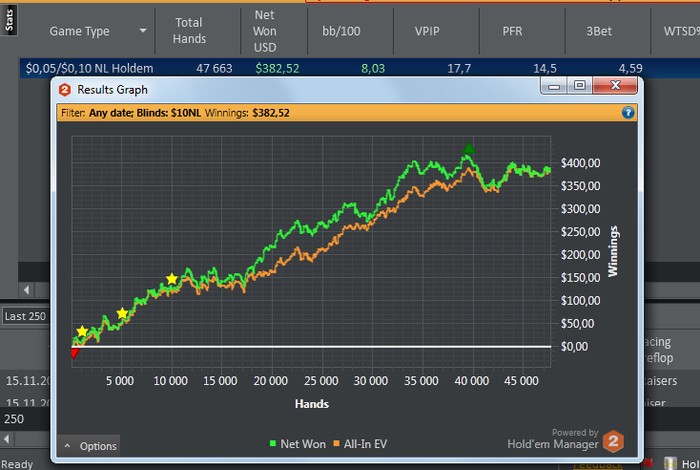The height and width of the screenshot is (470, 700).
Task: Click the green triangle peak marker
Action: (x=469, y=148)
